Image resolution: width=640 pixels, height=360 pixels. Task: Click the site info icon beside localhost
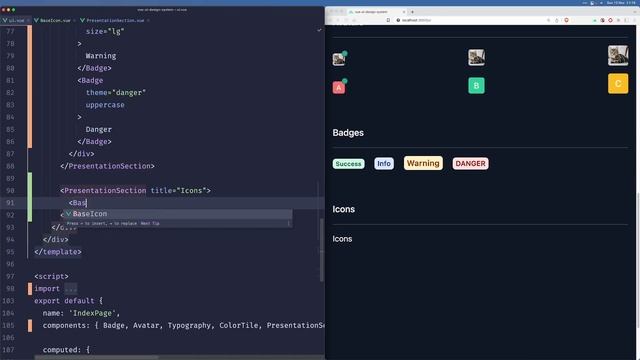point(398,20)
